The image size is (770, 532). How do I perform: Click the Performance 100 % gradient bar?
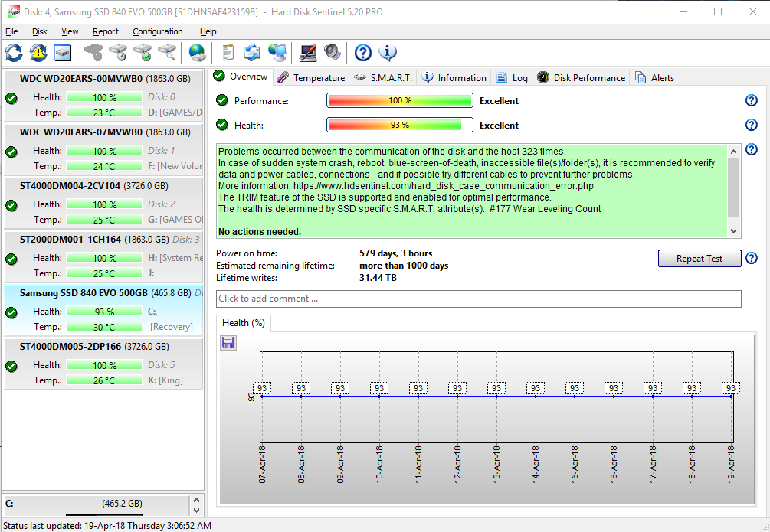(x=400, y=100)
